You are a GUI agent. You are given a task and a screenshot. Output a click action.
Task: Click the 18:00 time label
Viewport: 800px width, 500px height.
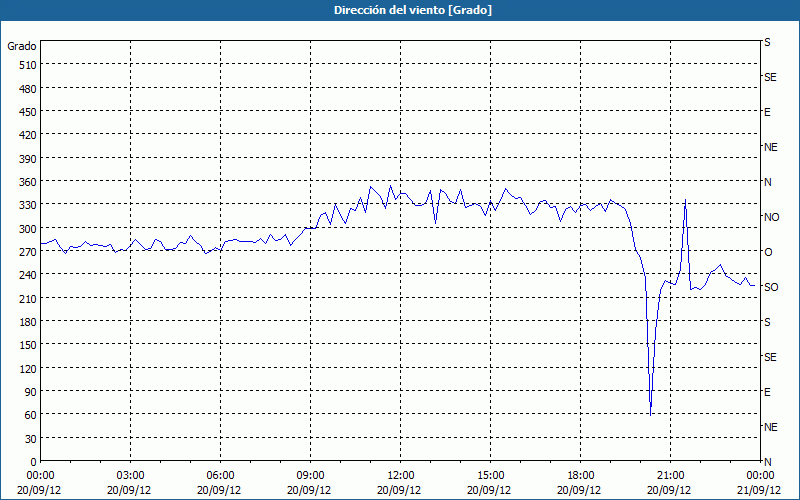(580, 476)
